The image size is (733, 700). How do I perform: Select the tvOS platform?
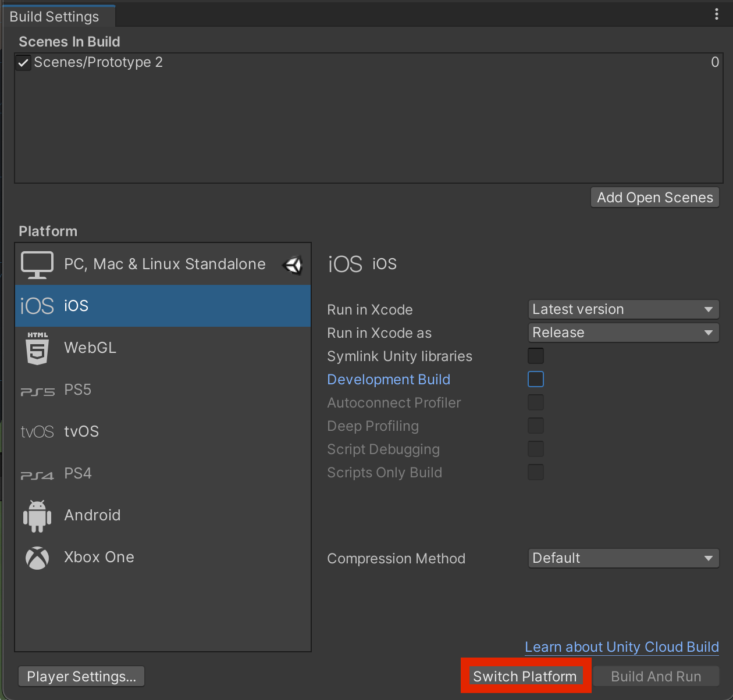pos(163,431)
